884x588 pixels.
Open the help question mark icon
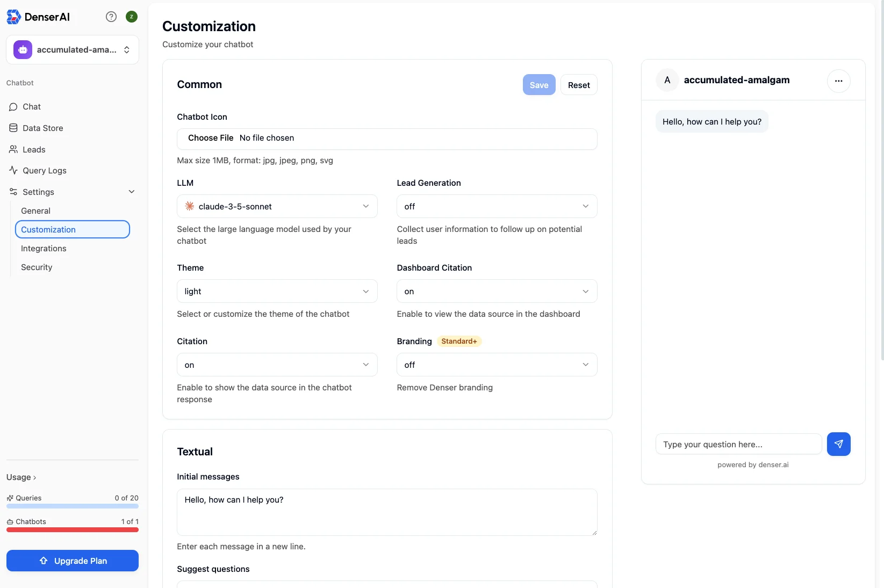[x=111, y=17]
